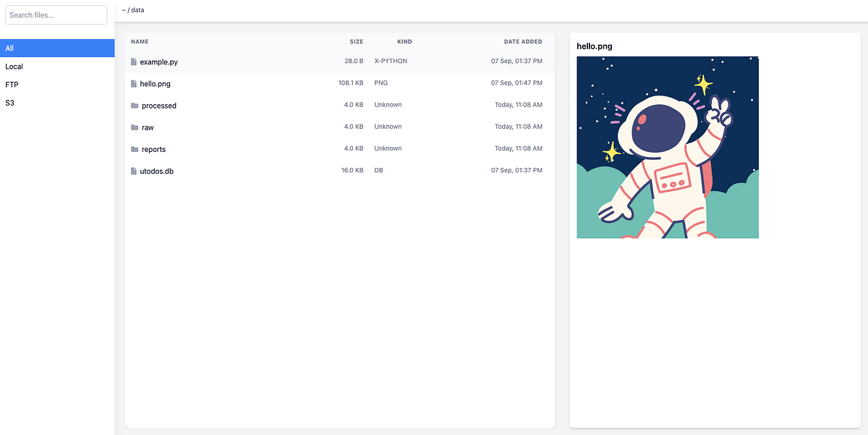Image resolution: width=868 pixels, height=435 pixels.
Task: Click the data breadcrumb segment
Action: coord(137,10)
